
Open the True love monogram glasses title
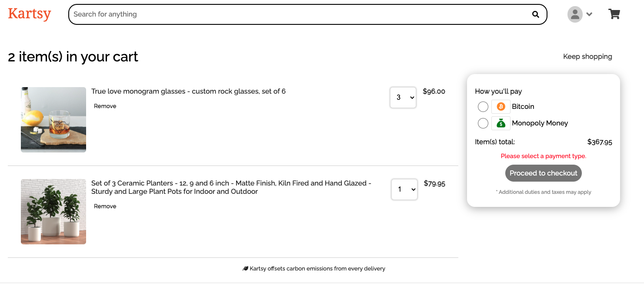coord(188,91)
